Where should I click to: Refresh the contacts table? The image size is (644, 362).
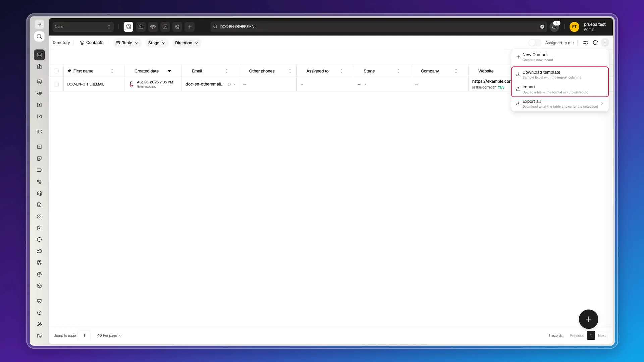[595, 43]
